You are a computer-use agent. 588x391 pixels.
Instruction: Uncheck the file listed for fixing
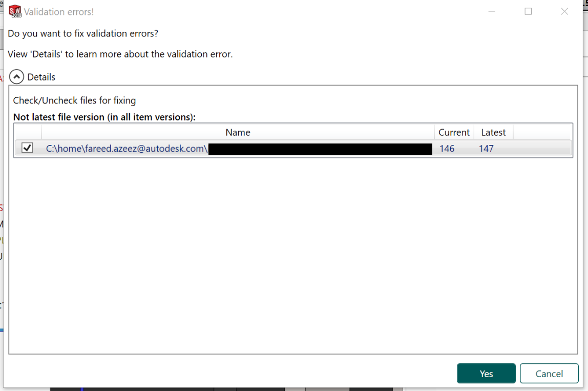(x=27, y=148)
